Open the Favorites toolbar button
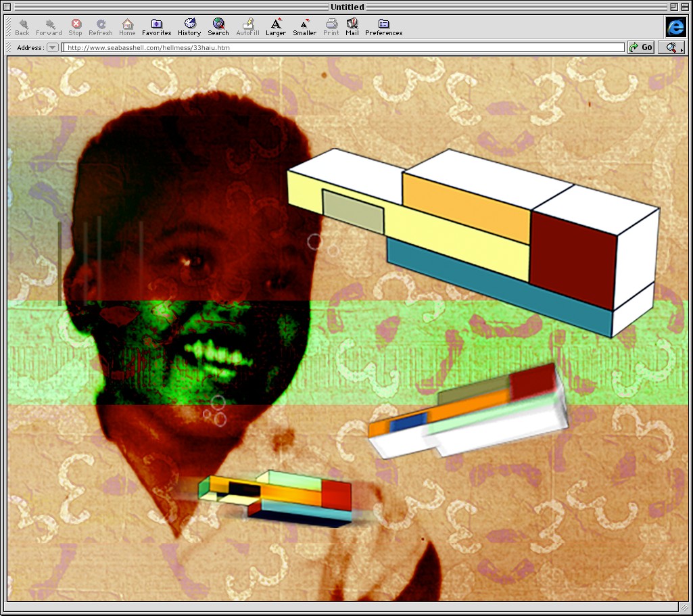This screenshot has width=693, height=616. pos(156,27)
